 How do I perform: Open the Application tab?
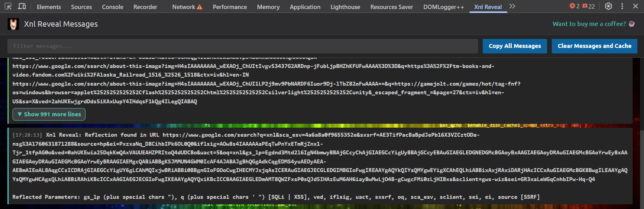[x=305, y=7]
